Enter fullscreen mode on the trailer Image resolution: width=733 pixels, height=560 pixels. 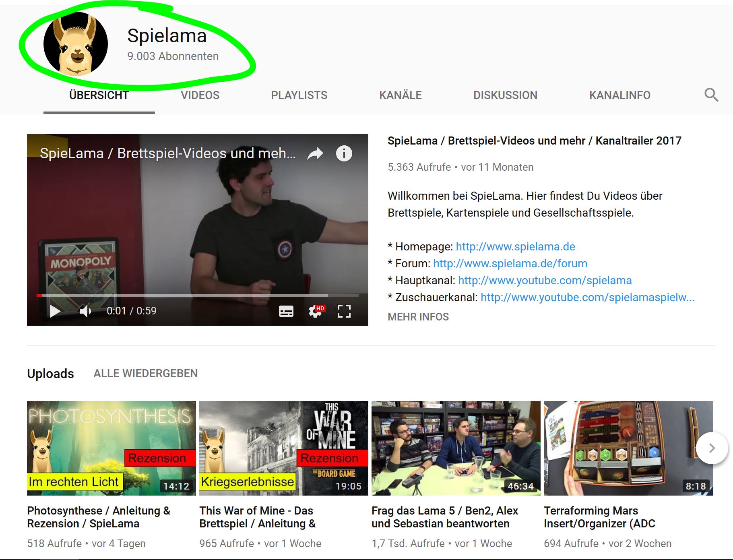coord(344,311)
